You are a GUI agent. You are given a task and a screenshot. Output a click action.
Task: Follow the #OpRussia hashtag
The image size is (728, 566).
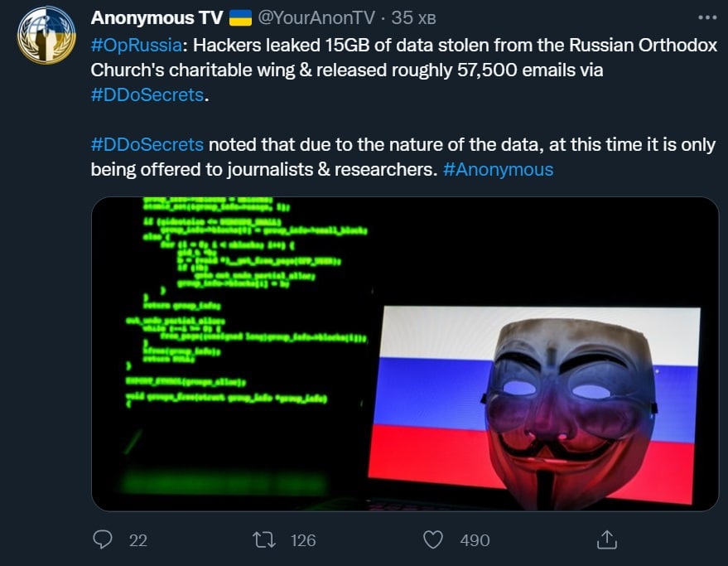pos(136,45)
